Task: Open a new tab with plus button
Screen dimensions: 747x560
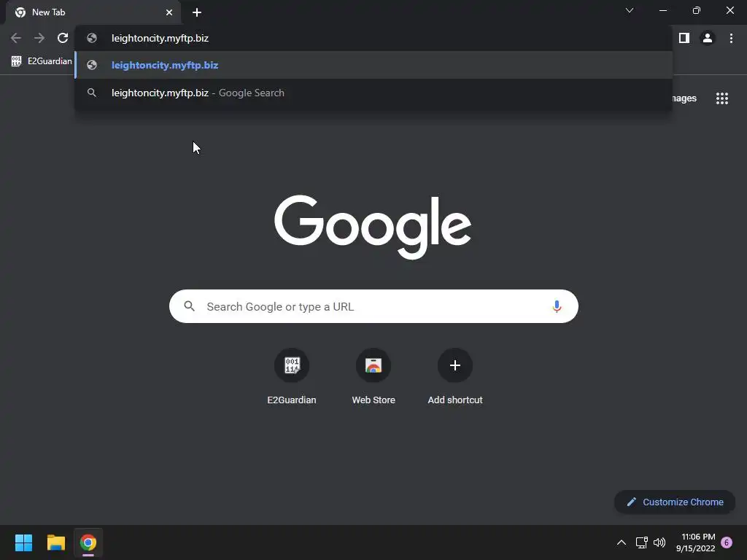Action: [197, 12]
